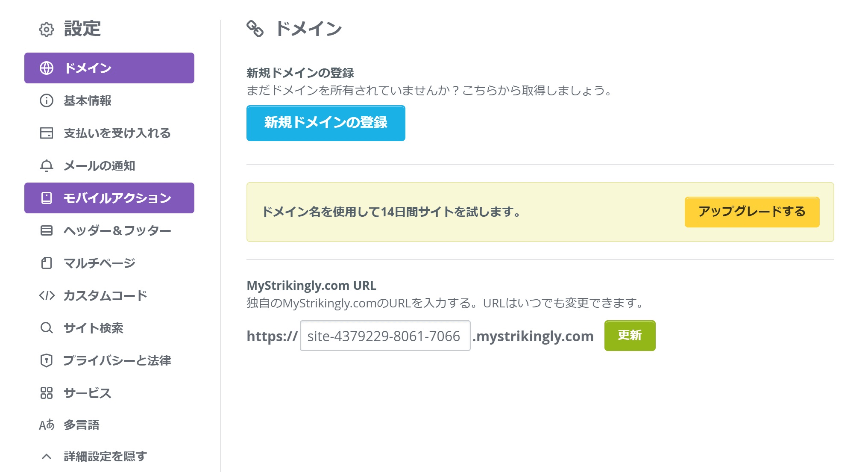This screenshot has height=472, width=868.
Task: Select the grid icon beside サービス
Action: click(47, 393)
